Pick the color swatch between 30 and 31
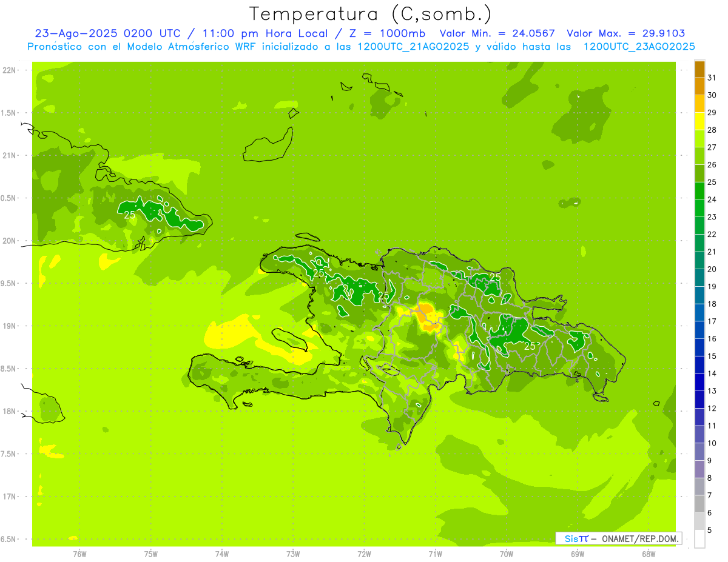The width and height of the screenshot is (728, 562). [699, 86]
